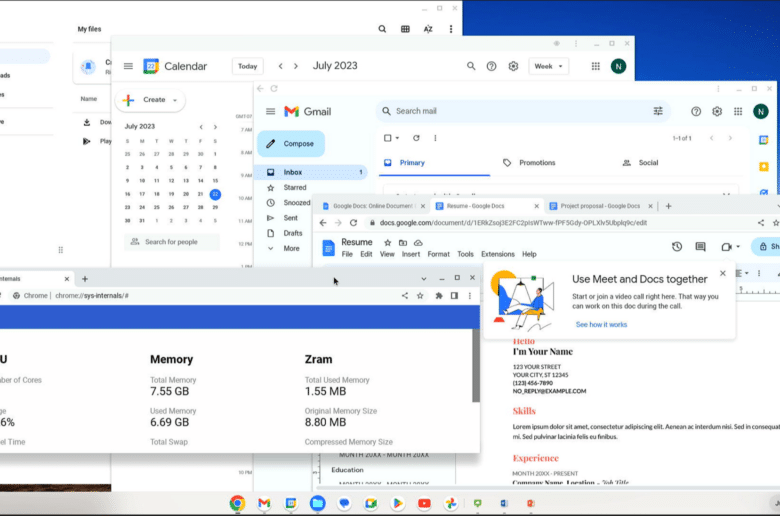Switch to Social tab in Gmail
This screenshot has height=516, width=780.
[641, 163]
